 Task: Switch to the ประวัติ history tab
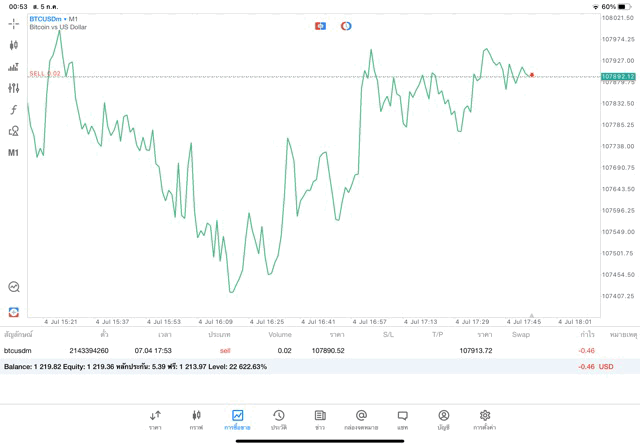(x=278, y=419)
